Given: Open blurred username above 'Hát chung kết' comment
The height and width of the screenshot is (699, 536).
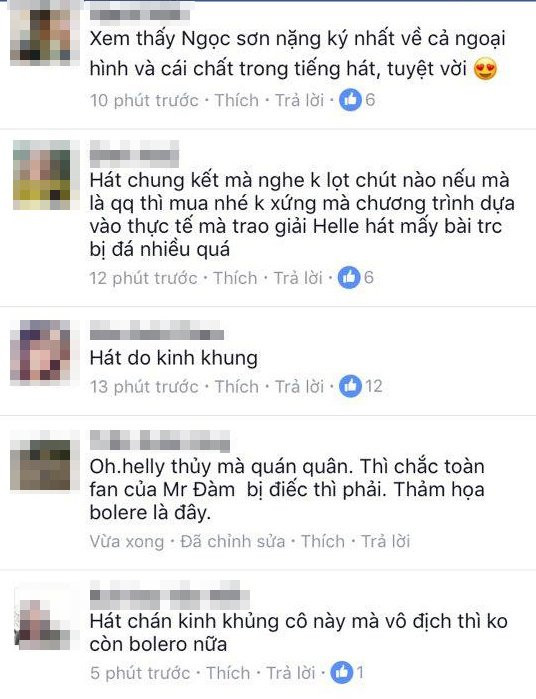Looking at the screenshot, I should 134,154.
